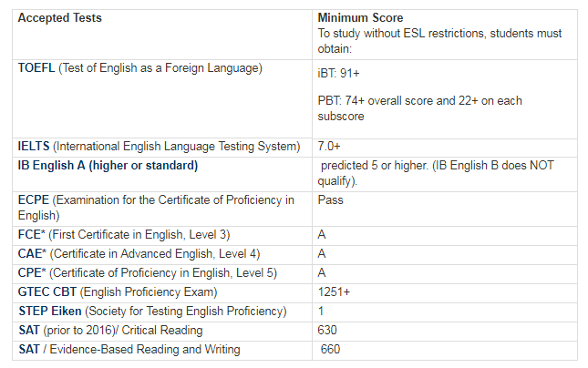
Task: Select the CPE Certificate of Proficiency row
Action: 147,273
